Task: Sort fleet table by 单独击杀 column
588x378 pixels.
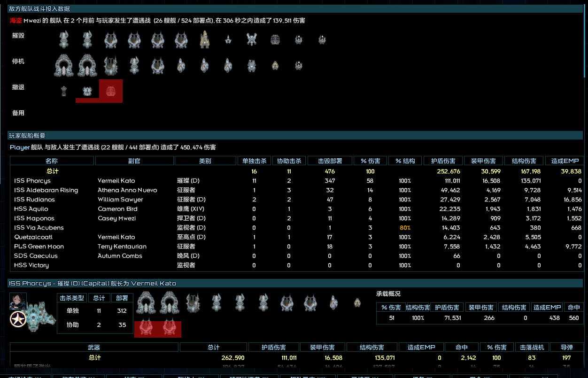Action: click(254, 161)
